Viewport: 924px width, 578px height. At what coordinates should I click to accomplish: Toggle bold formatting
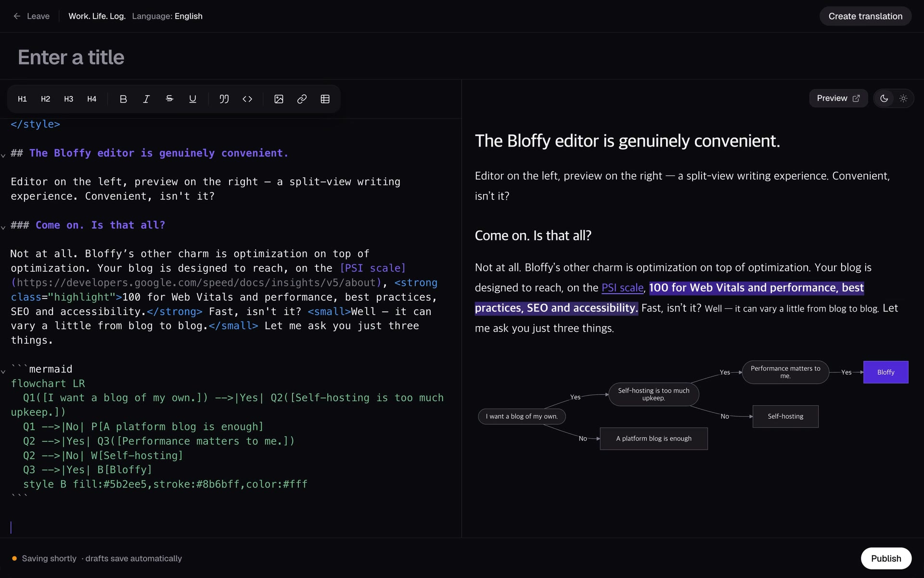[123, 99]
